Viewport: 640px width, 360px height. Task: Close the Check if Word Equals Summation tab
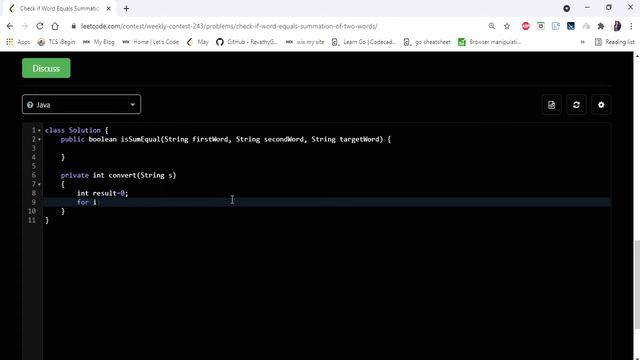coord(109,9)
